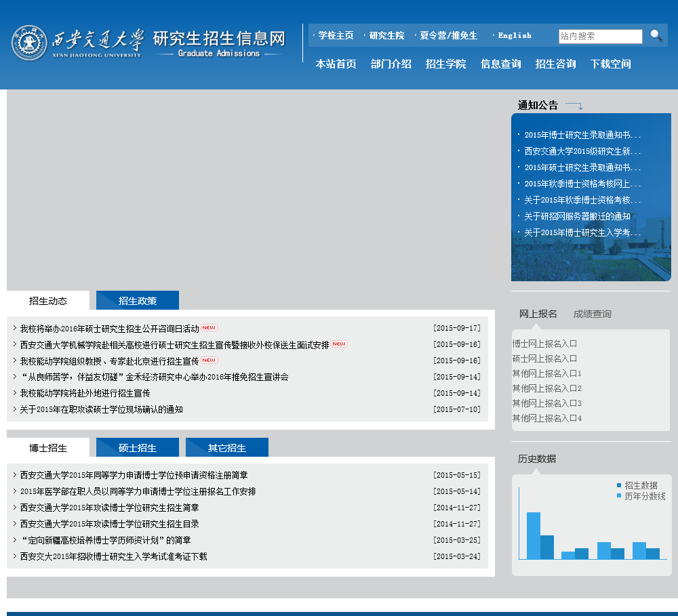The height and width of the screenshot is (616, 678).
Task: Open 2015年医学部在职人员申请博士学位安排
Action: (x=138, y=491)
